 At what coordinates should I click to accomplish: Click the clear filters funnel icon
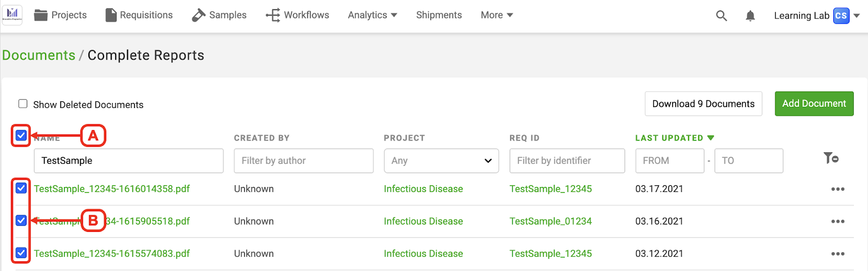tap(831, 158)
